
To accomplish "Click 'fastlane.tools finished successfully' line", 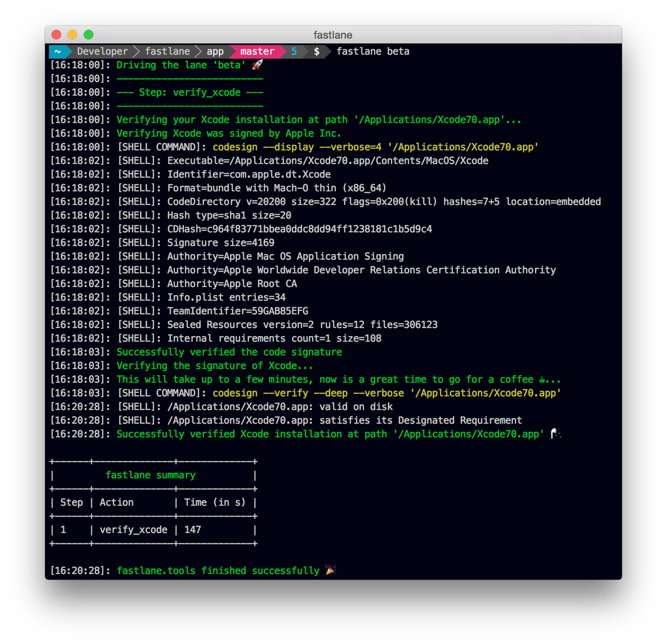I will pyautogui.click(x=218, y=571).
